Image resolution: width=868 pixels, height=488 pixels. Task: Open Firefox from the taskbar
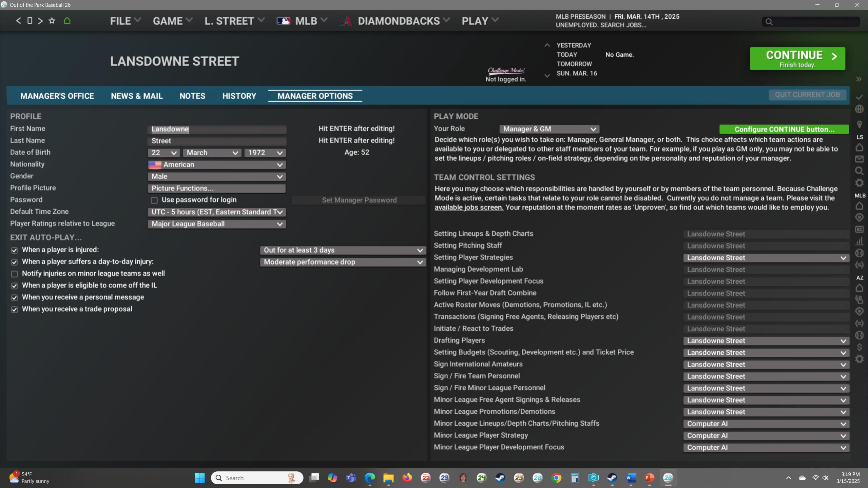pyautogui.click(x=407, y=478)
